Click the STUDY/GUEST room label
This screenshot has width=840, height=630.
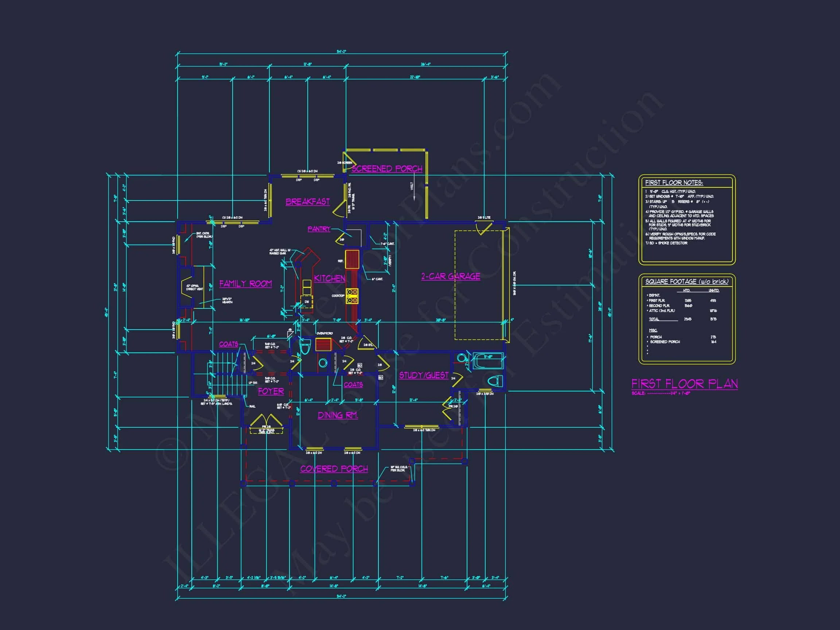pos(423,375)
